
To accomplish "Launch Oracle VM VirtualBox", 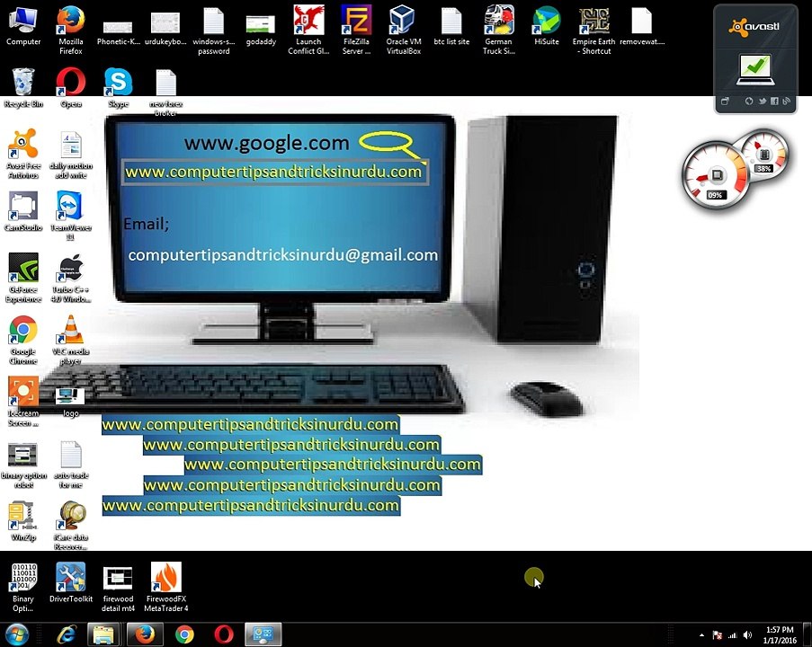I will point(404,30).
